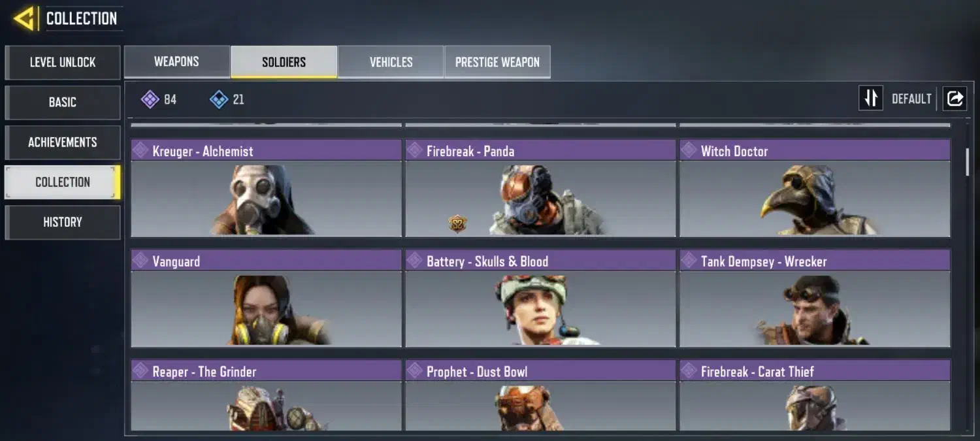This screenshot has height=441, width=980.
Task: Switch to the Vehicles tab
Action: pos(391,62)
